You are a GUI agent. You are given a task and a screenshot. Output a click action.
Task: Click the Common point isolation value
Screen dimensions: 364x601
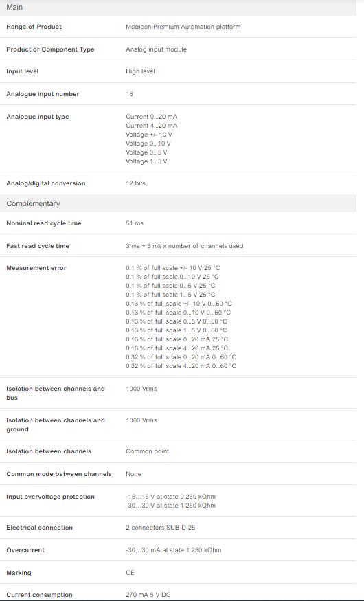coord(147,451)
